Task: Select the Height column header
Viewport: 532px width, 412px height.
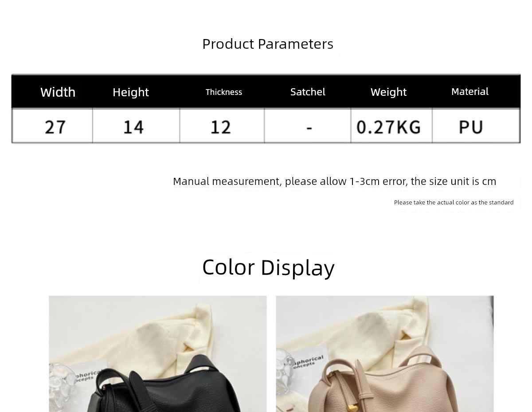Action: 131,92
